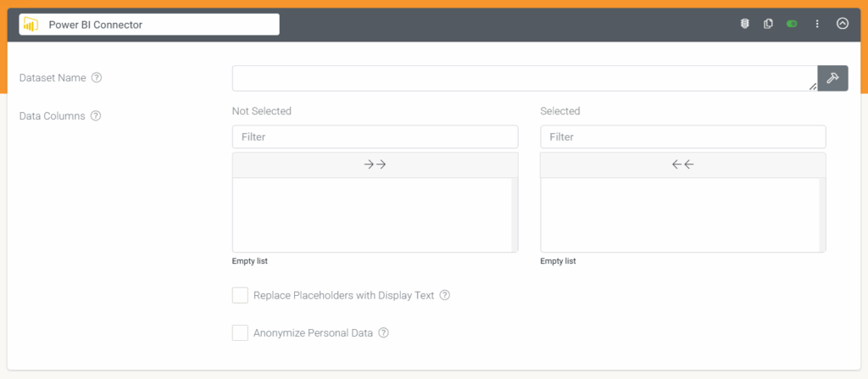The image size is (868, 379).
Task: Click the Not Selected heading
Action: pos(262,111)
